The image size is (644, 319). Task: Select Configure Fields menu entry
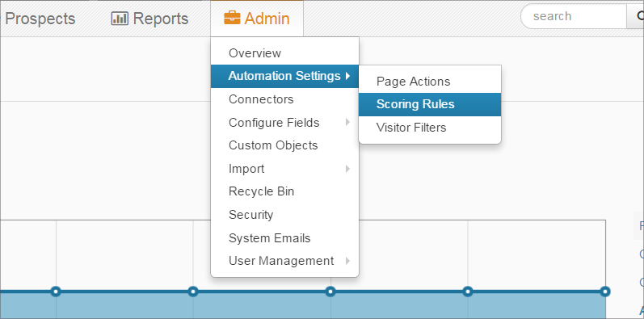tap(284, 122)
